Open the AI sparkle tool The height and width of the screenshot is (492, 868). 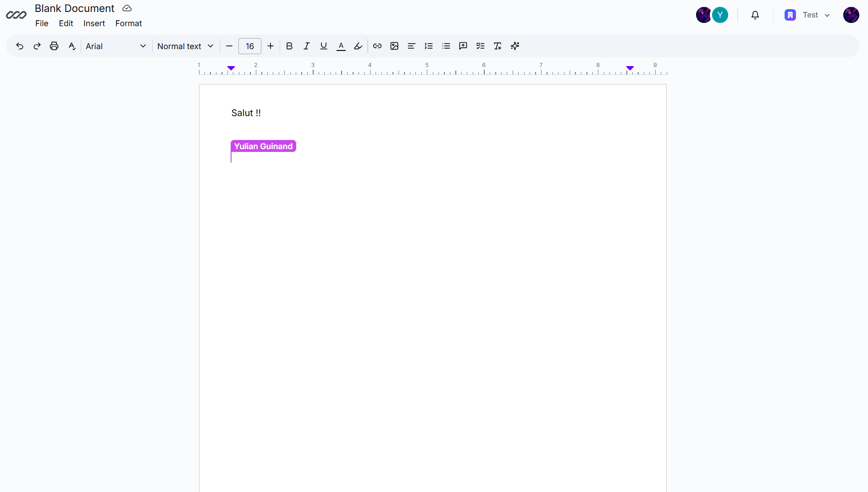pos(515,46)
